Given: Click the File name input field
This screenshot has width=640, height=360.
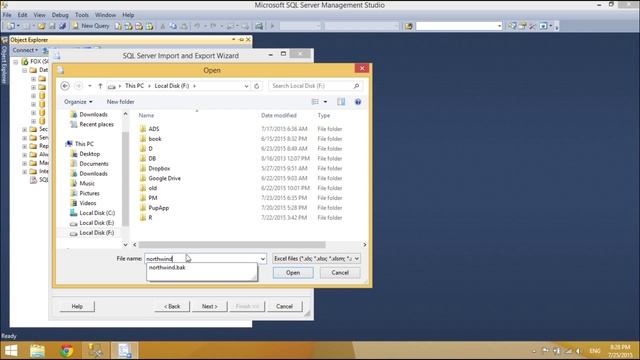Looking at the screenshot, I should [202, 258].
